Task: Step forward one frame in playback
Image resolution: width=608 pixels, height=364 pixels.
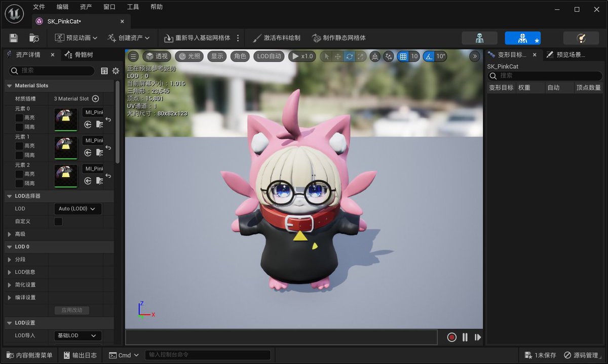Action: pyautogui.click(x=477, y=337)
